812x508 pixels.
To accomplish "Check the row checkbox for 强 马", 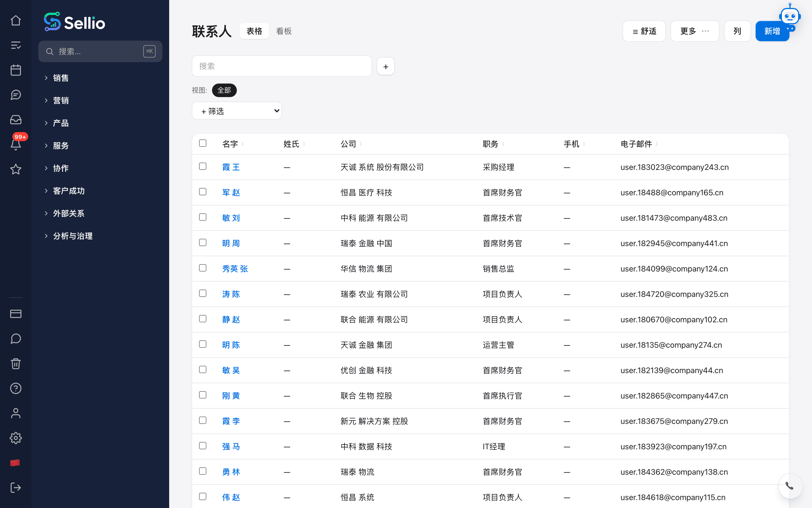I will click(x=203, y=446).
